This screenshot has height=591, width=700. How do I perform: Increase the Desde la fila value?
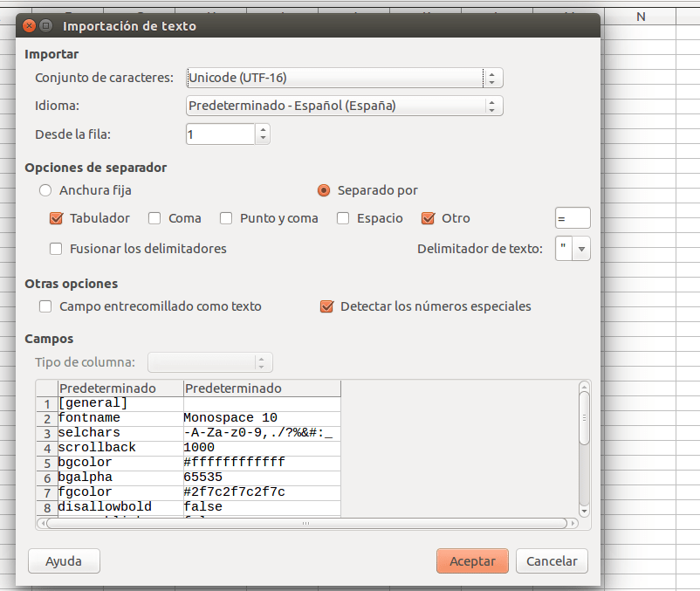pos(263,129)
